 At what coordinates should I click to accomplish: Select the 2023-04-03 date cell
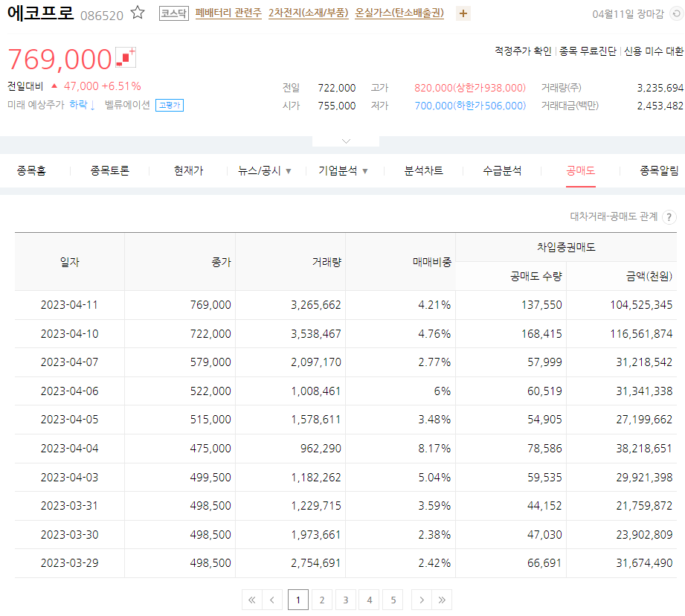click(69, 477)
